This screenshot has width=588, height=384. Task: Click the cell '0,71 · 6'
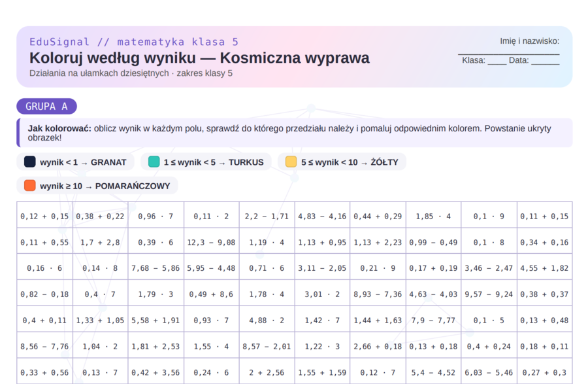(x=267, y=266)
